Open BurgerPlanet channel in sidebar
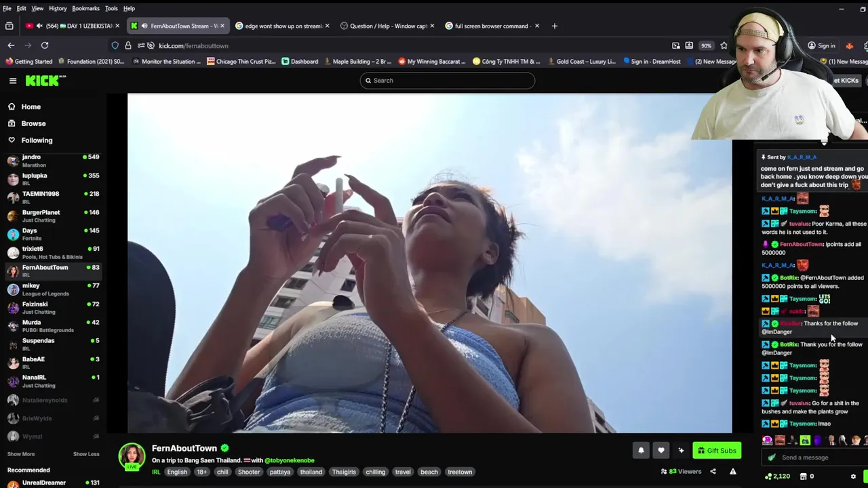The width and height of the screenshot is (868, 488). pos(53,216)
